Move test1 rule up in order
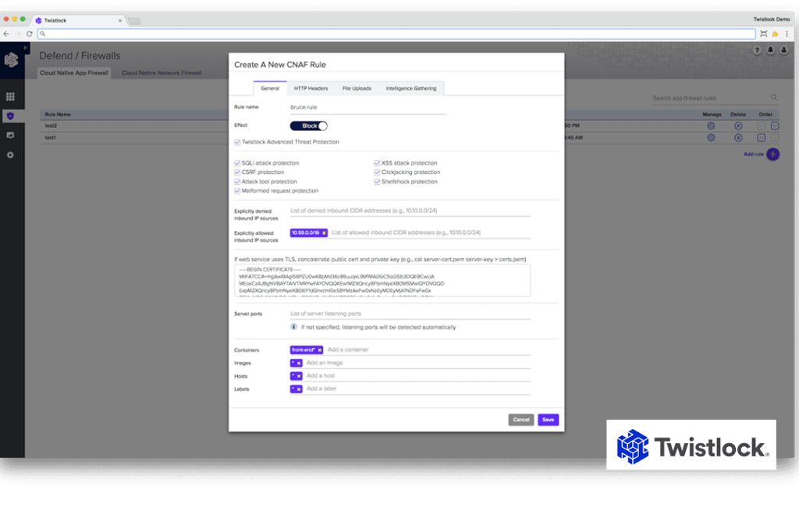Viewport: 799px width, 532px height. pyautogui.click(x=762, y=138)
